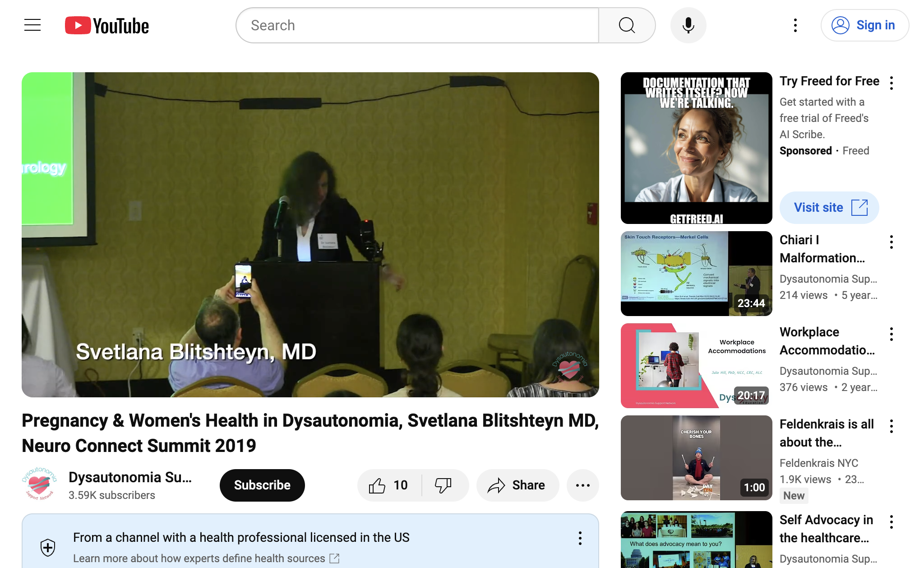Like this video with thumbs up
Viewport: 924px width, 568px height.
click(389, 485)
